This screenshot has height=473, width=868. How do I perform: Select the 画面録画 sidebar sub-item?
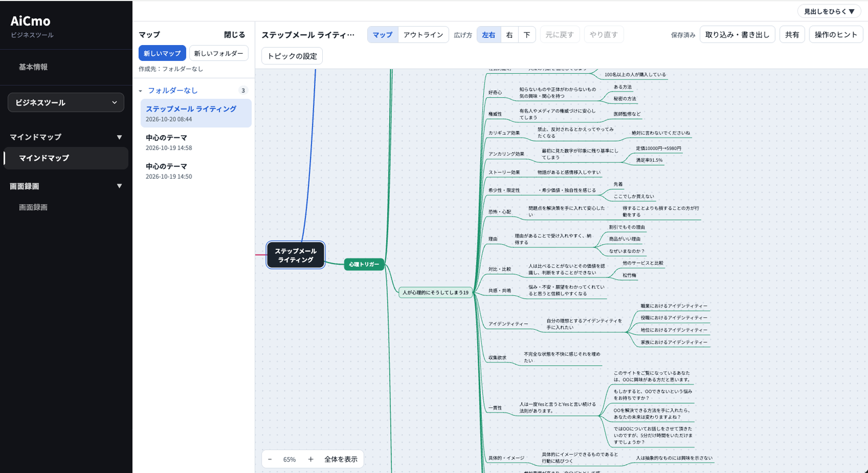[x=33, y=207]
